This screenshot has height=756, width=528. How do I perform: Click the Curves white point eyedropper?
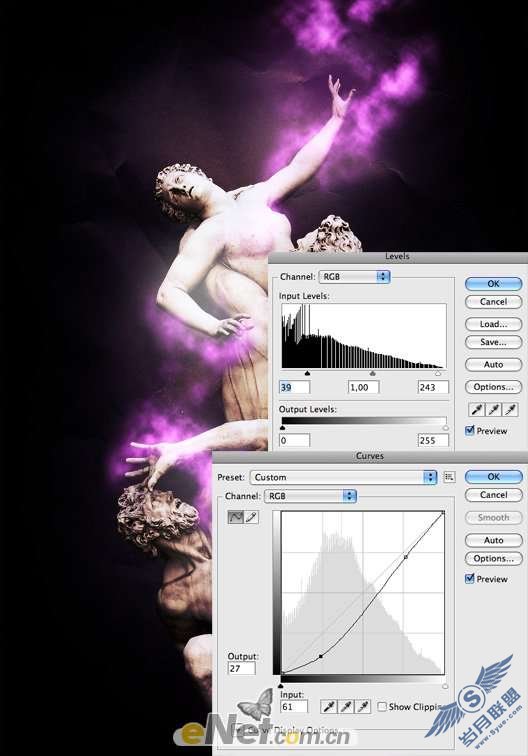pos(362,707)
